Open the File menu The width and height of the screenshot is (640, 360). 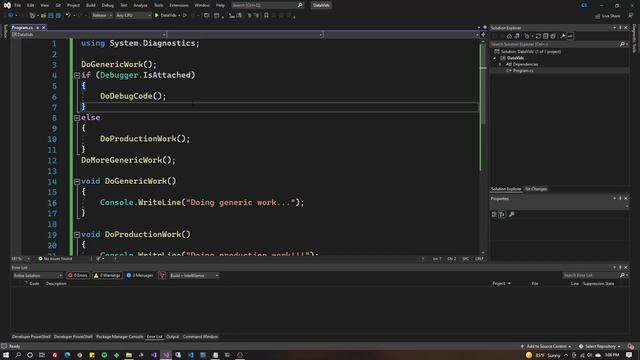[x=18, y=5]
